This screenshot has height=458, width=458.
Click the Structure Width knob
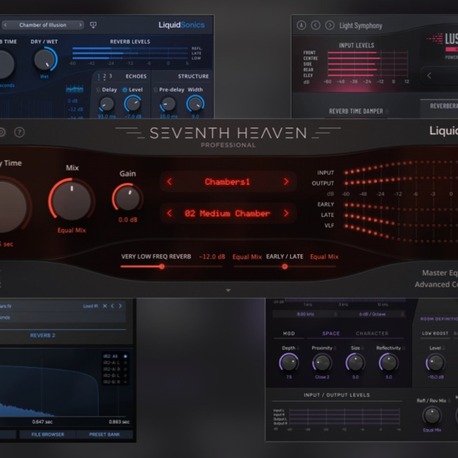point(195,104)
